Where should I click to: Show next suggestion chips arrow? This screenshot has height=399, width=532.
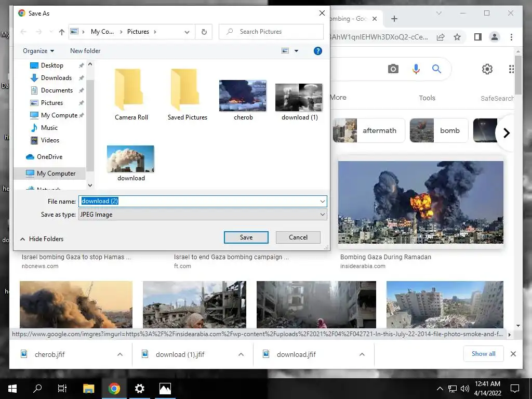[x=506, y=132]
